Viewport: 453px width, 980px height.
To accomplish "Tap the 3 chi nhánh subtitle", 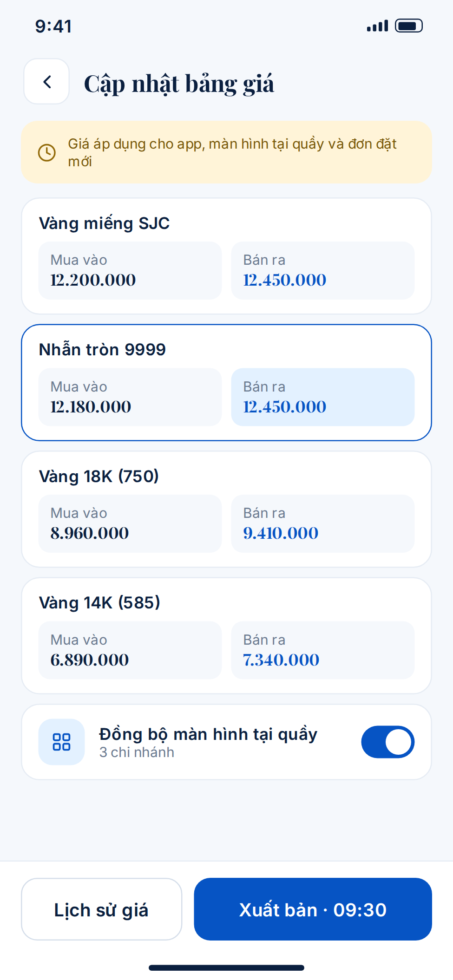I will [137, 752].
